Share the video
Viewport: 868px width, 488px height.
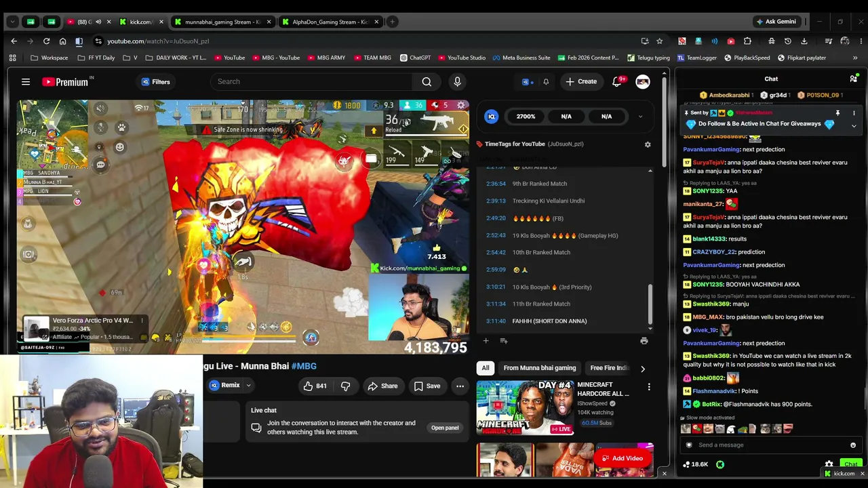[382, 386]
